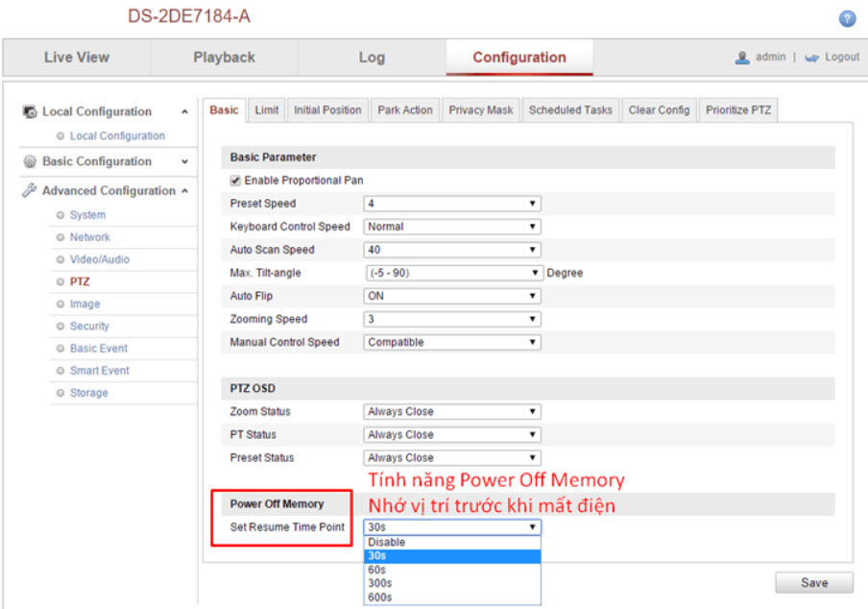
Task: Go to the Live View tab
Action: 77,58
